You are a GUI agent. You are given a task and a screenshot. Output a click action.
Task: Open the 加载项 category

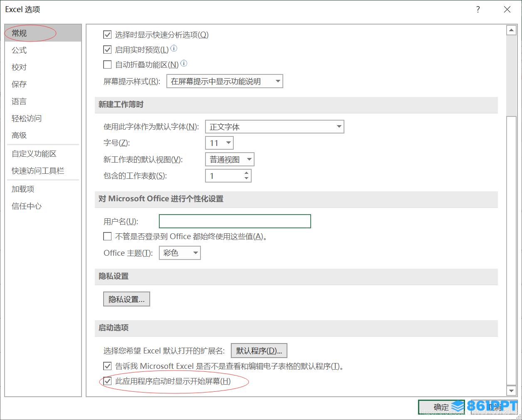point(43,189)
